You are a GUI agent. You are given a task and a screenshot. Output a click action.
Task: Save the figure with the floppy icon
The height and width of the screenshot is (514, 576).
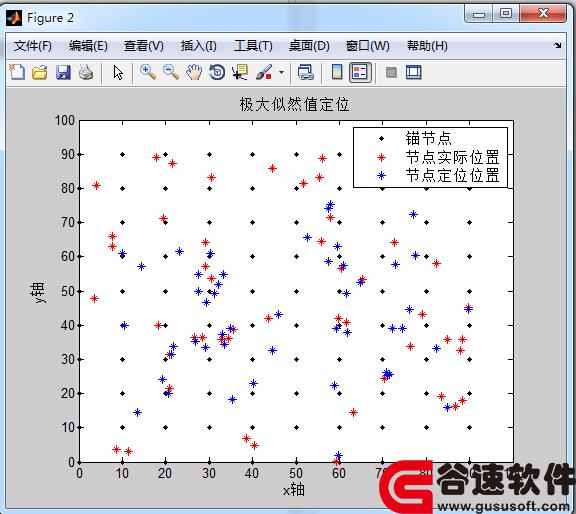[x=63, y=72]
